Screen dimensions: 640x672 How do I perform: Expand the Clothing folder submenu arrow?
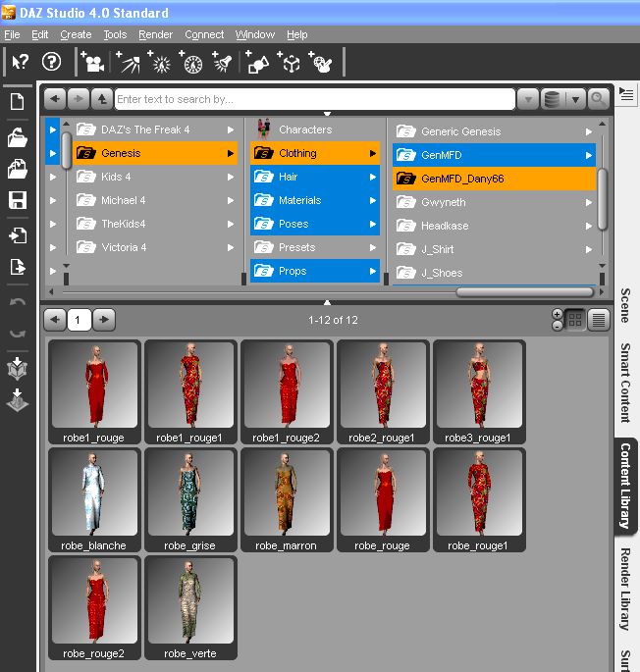pos(373,153)
